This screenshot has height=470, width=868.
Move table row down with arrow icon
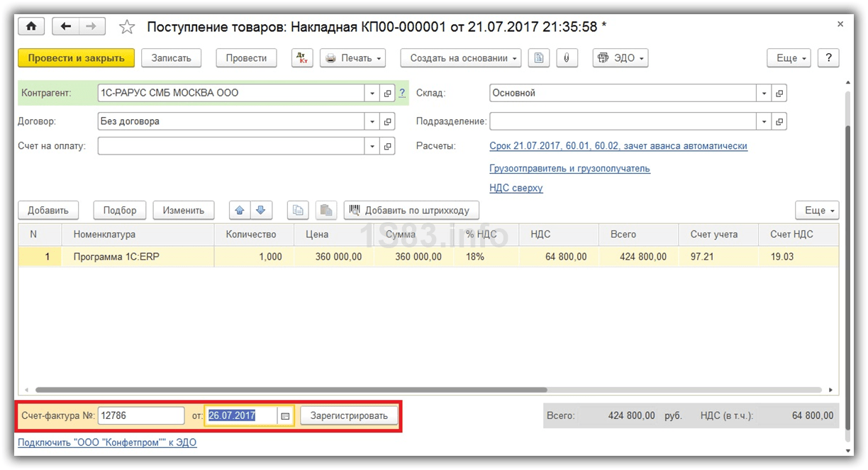(x=260, y=210)
